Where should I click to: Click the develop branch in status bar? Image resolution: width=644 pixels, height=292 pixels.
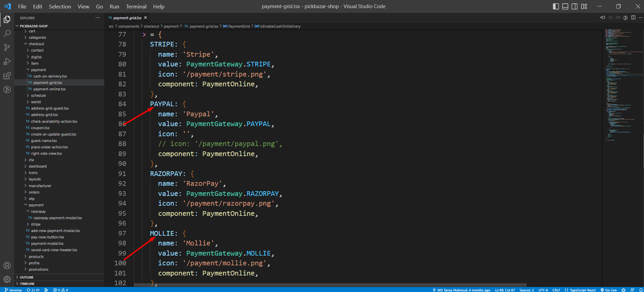tap(13, 290)
